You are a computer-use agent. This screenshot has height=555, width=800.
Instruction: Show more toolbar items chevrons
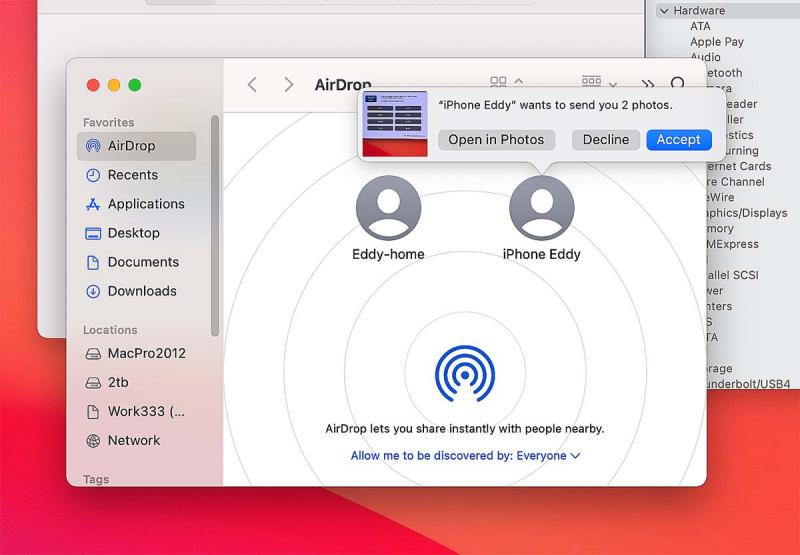click(647, 84)
